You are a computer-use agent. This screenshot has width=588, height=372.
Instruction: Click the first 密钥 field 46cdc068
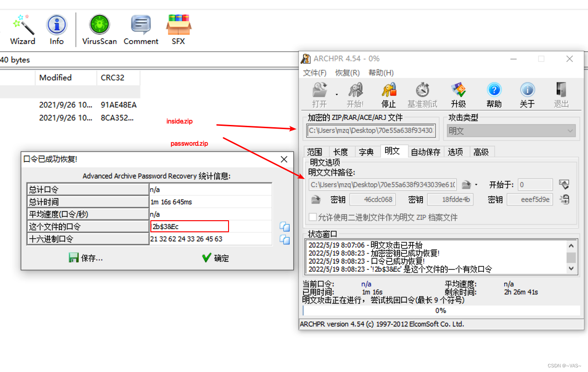pos(371,199)
